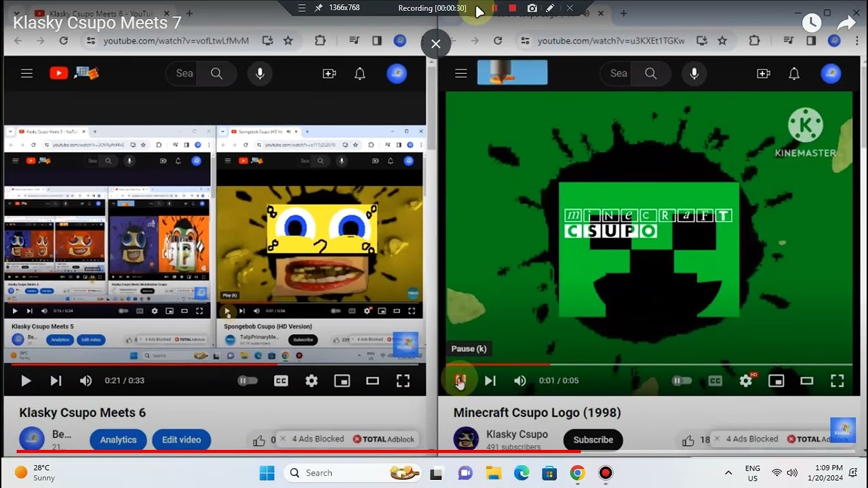Open the left window's account avatar

pyautogui.click(x=397, y=73)
